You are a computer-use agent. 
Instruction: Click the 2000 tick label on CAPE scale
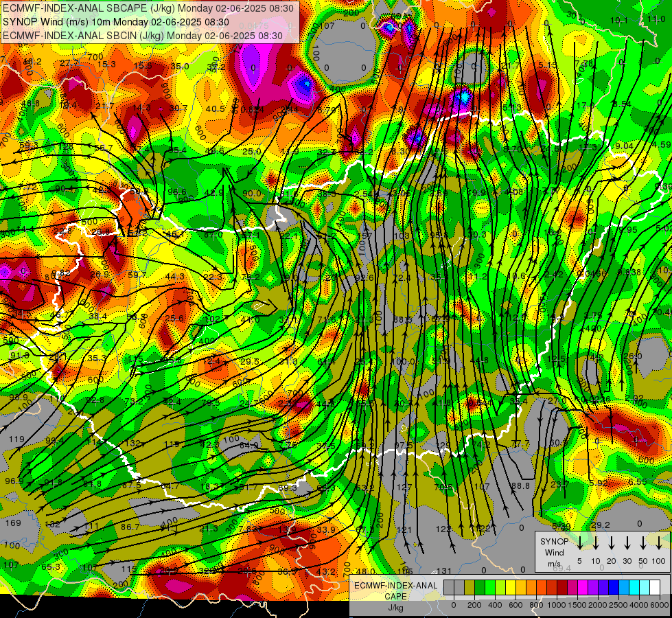pos(597,605)
